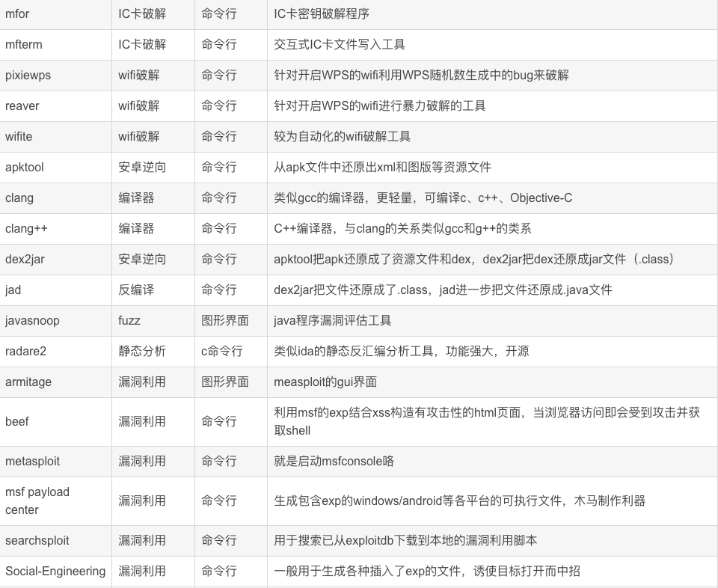Select '命令行' in the beef row
718x588 pixels.
coord(219,421)
